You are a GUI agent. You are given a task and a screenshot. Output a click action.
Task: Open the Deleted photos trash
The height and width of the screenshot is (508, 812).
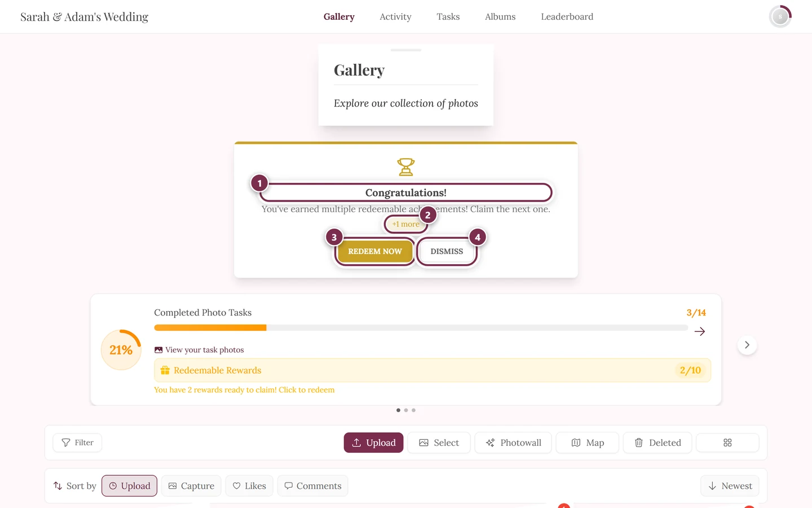657,443
